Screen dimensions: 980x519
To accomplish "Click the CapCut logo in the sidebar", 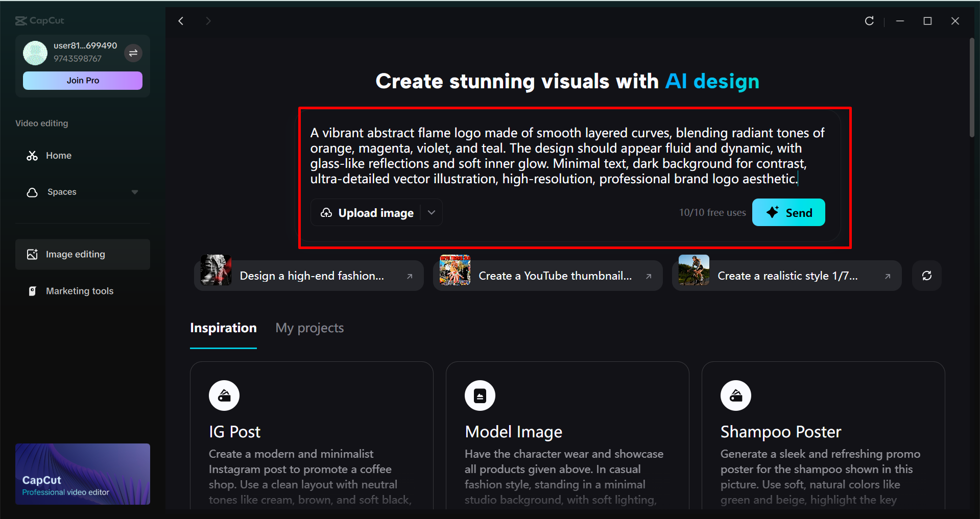I will 40,21.
